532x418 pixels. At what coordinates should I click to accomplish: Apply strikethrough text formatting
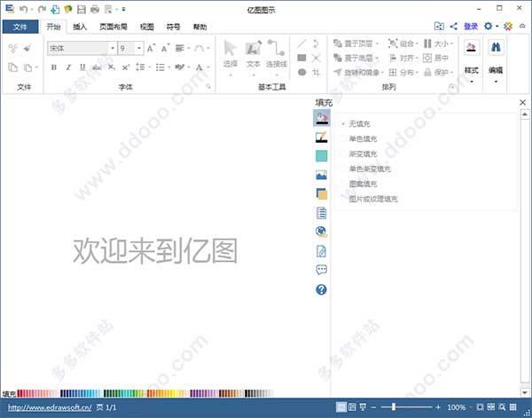pos(97,67)
